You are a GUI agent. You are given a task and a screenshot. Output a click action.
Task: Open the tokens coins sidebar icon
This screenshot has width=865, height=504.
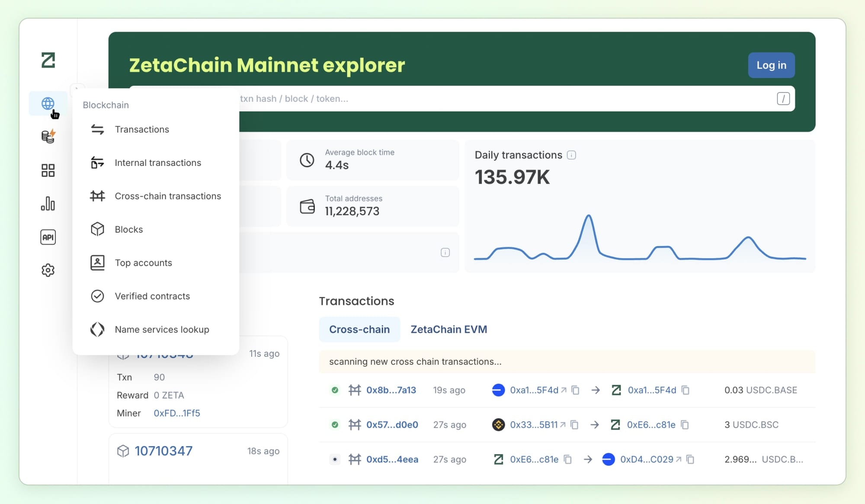click(x=48, y=137)
